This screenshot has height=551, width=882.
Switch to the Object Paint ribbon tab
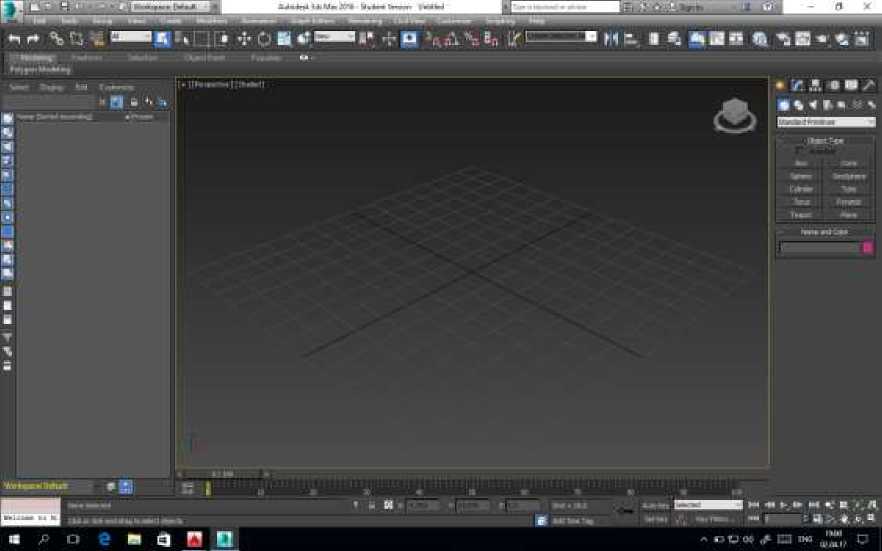(x=204, y=57)
